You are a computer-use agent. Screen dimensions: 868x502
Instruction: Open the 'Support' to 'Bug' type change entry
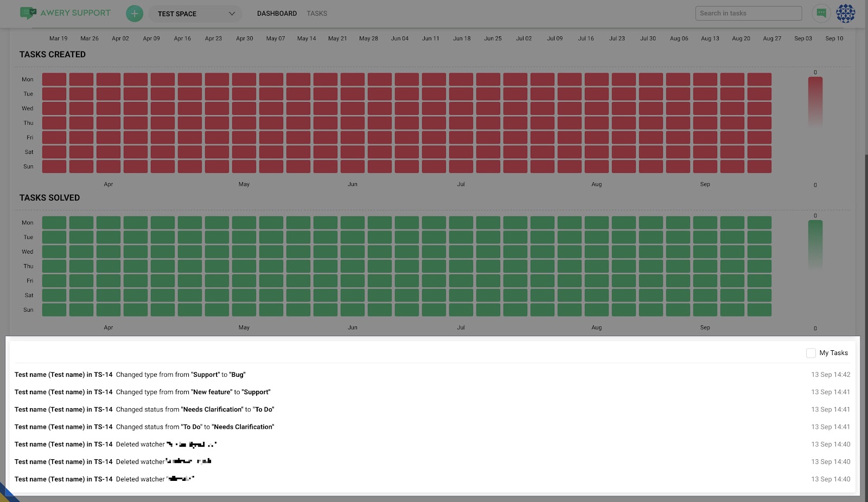(180, 375)
